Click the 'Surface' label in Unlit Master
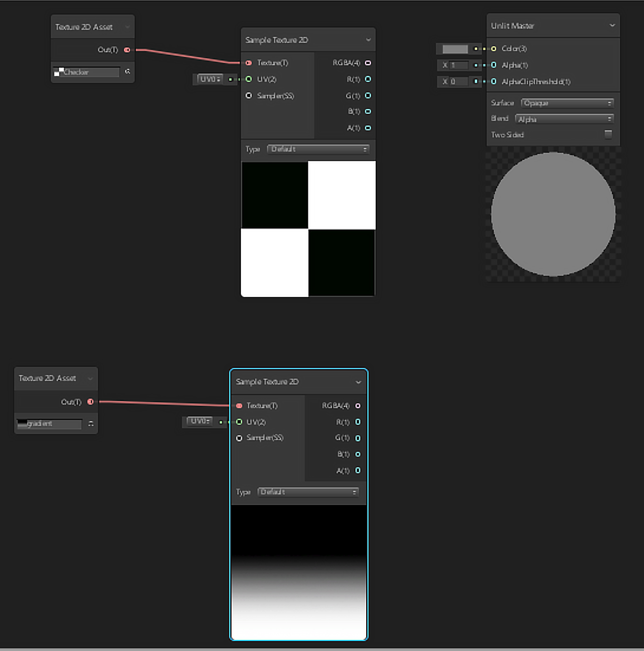 [502, 103]
